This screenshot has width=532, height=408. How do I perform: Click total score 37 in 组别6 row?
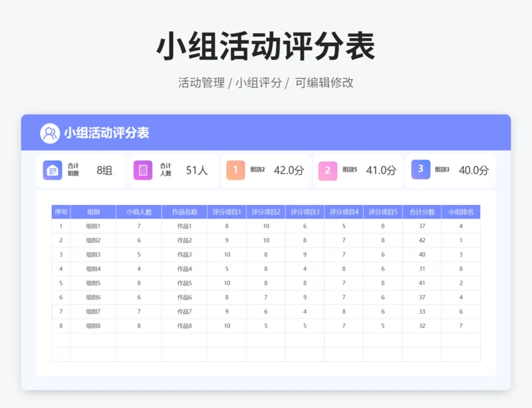422,298
